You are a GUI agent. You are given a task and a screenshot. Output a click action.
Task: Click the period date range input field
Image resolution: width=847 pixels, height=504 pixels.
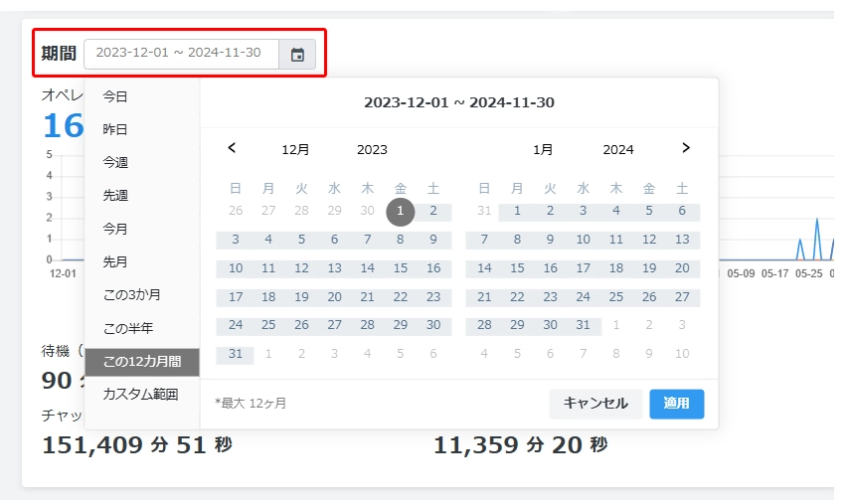tap(182, 54)
